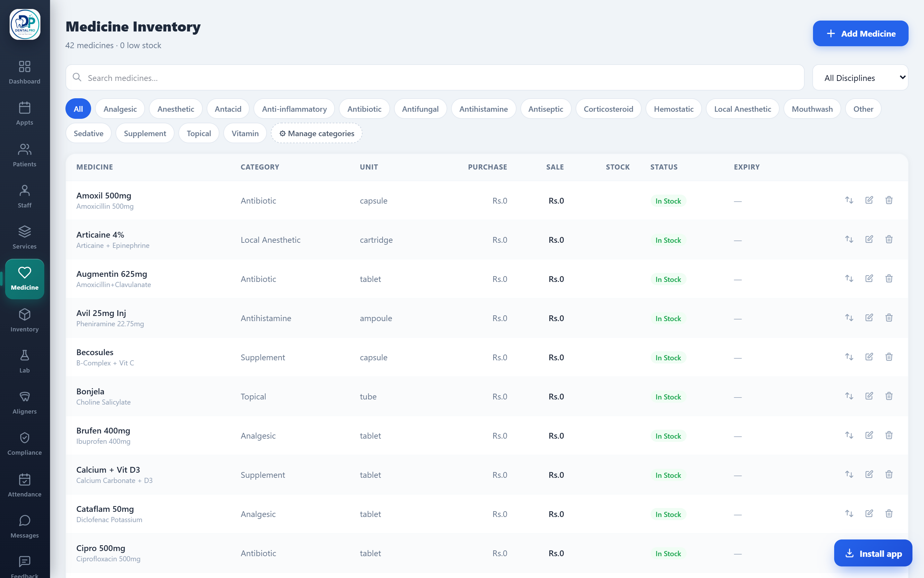Screen dimensions: 924x578
Task: Filter by Local Anesthetic category
Action: (x=742, y=109)
